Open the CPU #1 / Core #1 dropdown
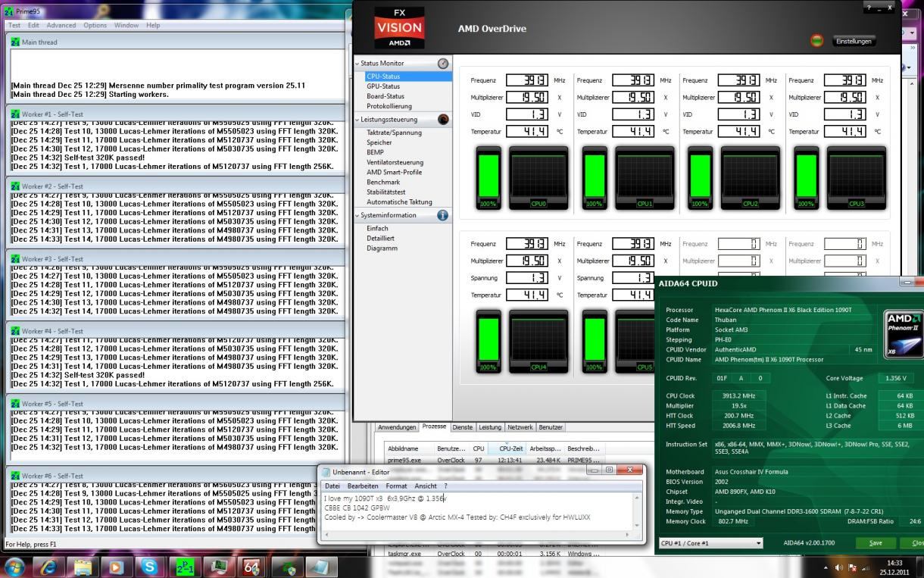 711,543
